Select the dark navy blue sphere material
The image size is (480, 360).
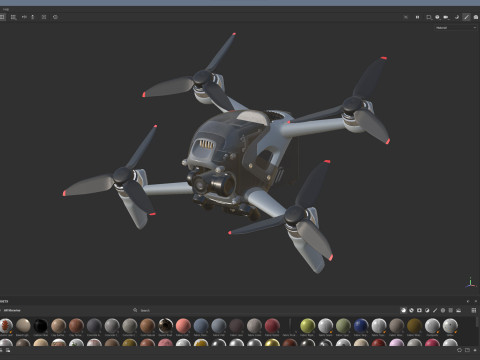(x=361, y=325)
